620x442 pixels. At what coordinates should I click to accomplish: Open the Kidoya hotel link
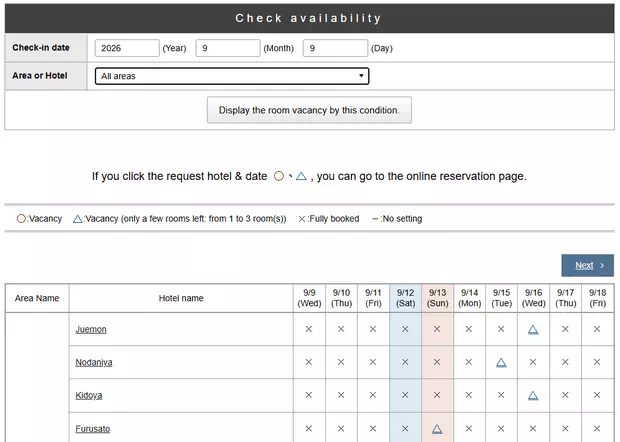[x=89, y=395]
